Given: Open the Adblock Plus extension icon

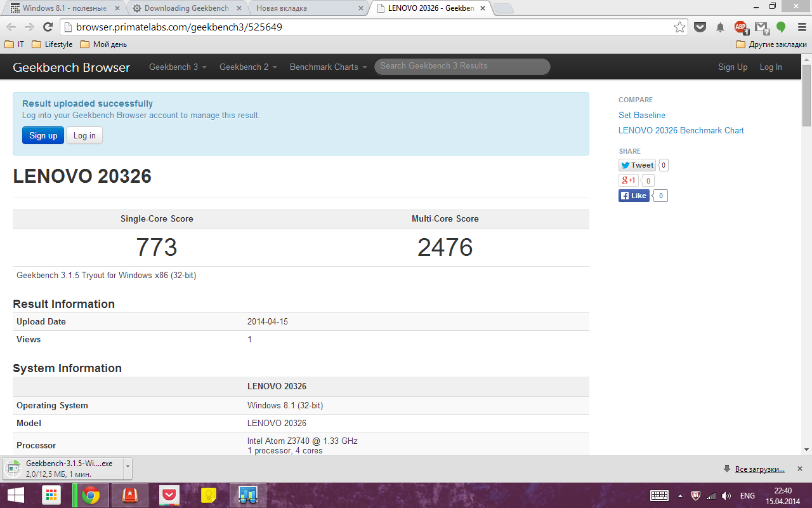Looking at the screenshot, I should point(741,27).
